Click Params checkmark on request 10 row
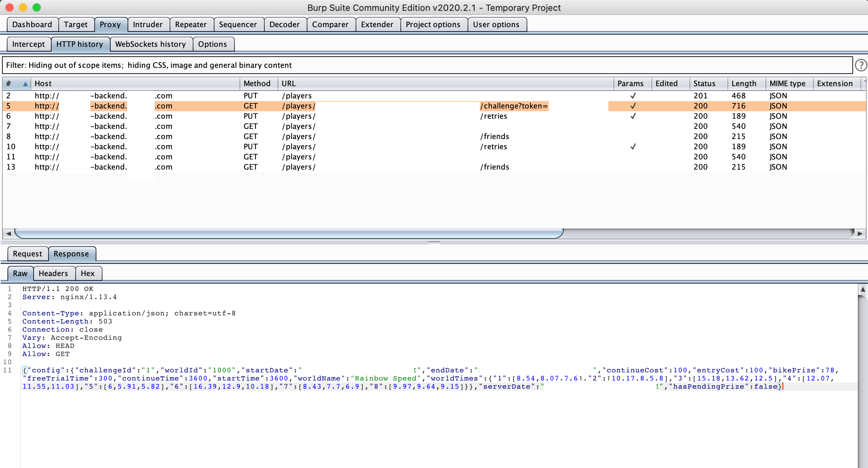Image resolution: width=868 pixels, height=468 pixels. point(633,147)
